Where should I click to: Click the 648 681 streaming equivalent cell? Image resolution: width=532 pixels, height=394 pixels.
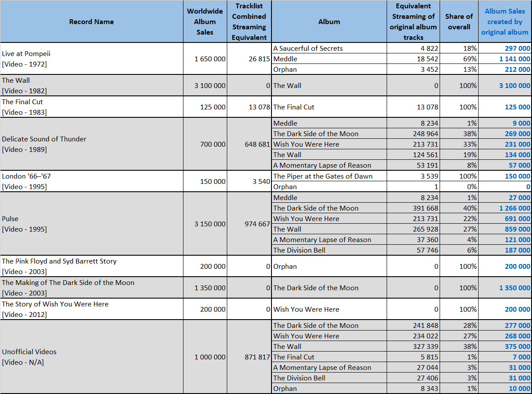[249, 144]
